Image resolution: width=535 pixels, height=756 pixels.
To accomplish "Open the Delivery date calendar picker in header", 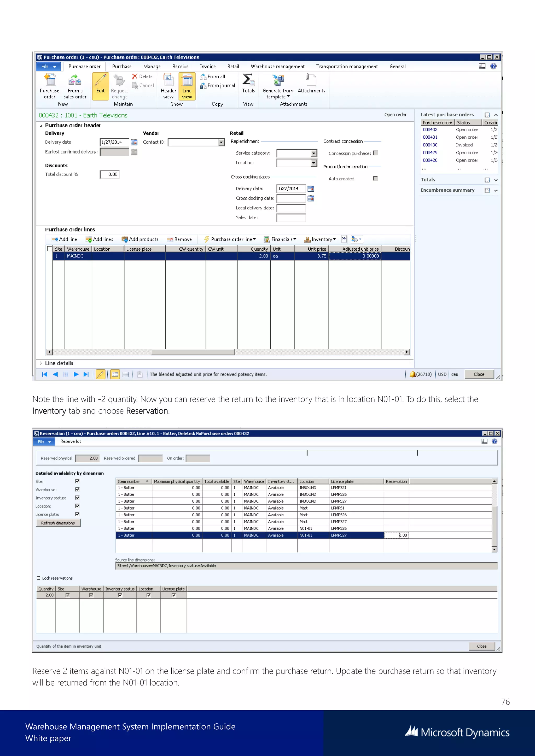I will pyautogui.click(x=134, y=142).
